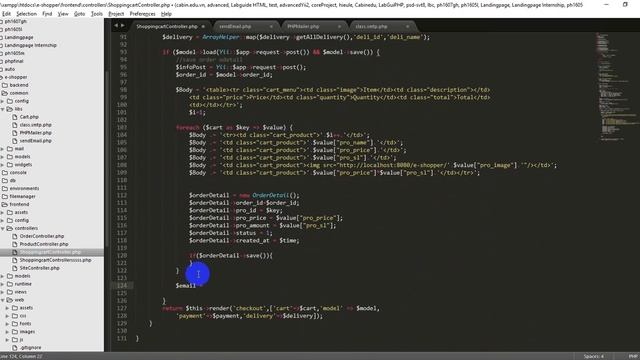Expand the widgets folder arrow

tap(2, 164)
